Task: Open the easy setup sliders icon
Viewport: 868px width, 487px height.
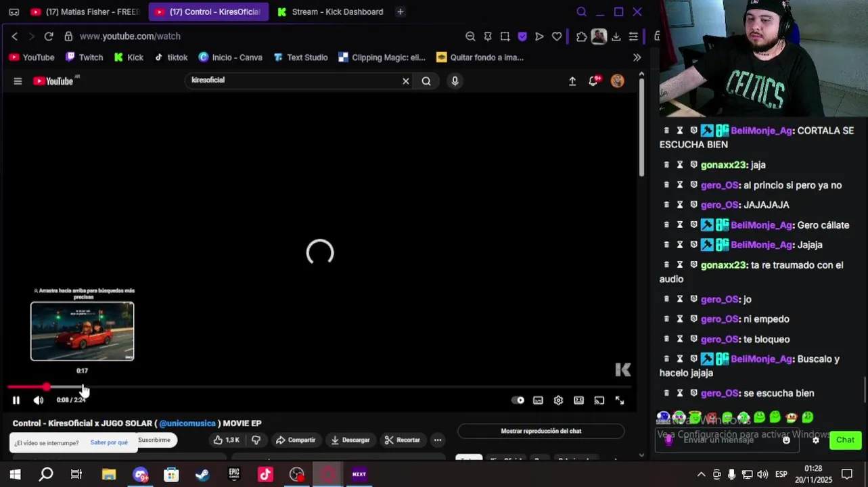Action: click(x=633, y=37)
